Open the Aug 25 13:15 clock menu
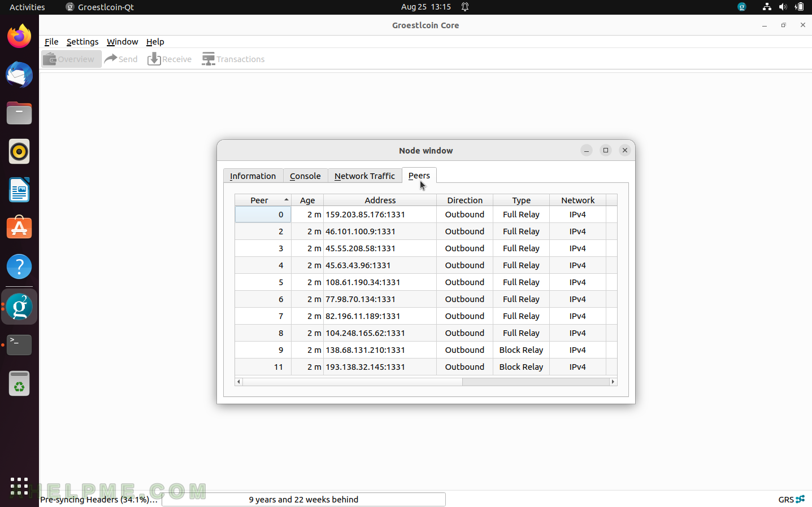The height and width of the screenshot is (507, 812). tap(426, 7)
